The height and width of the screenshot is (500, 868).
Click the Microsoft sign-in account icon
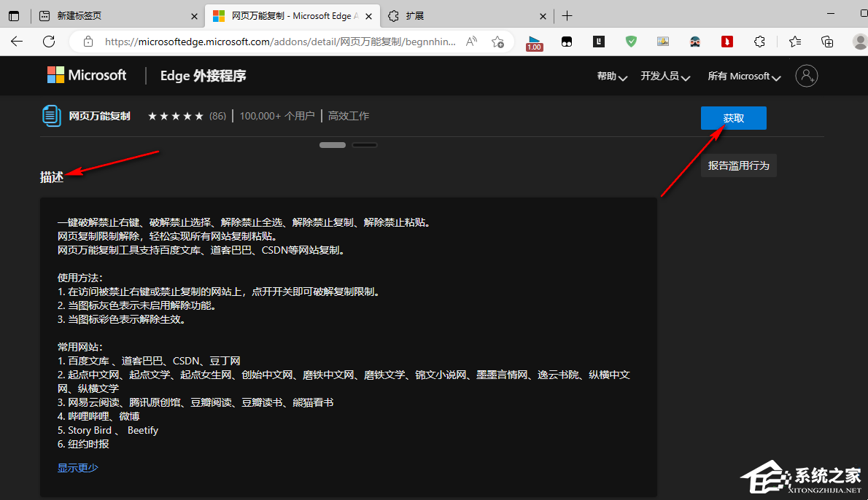807,75
